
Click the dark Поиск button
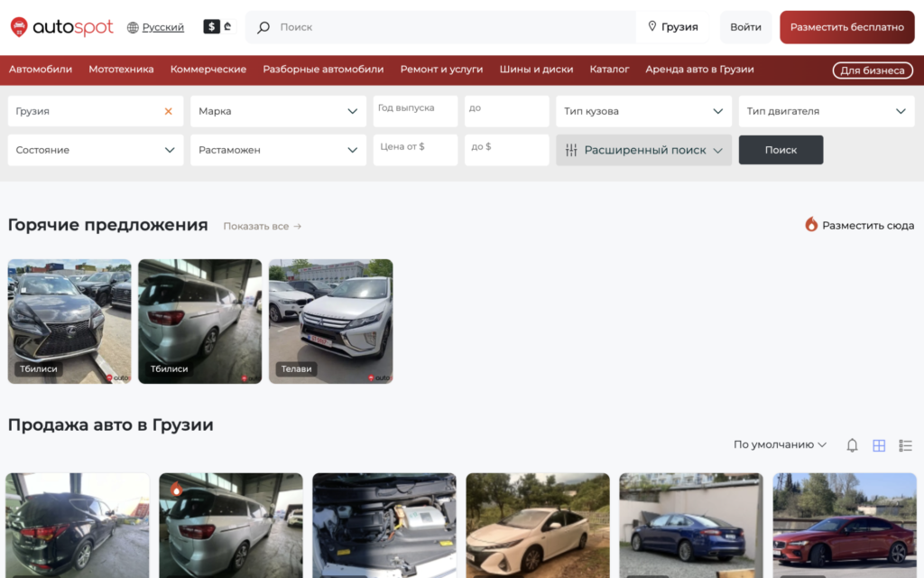[x=781, y=150]
